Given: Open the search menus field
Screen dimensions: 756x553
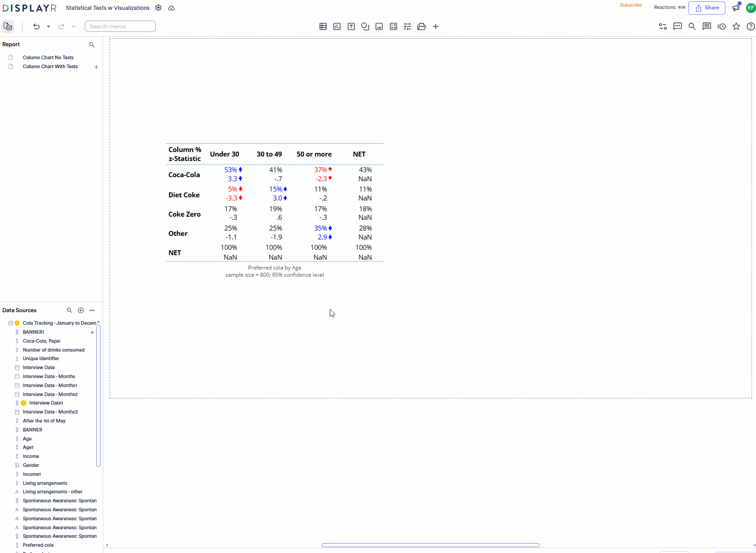Looking at the screenshot, I should pos(120,26).
